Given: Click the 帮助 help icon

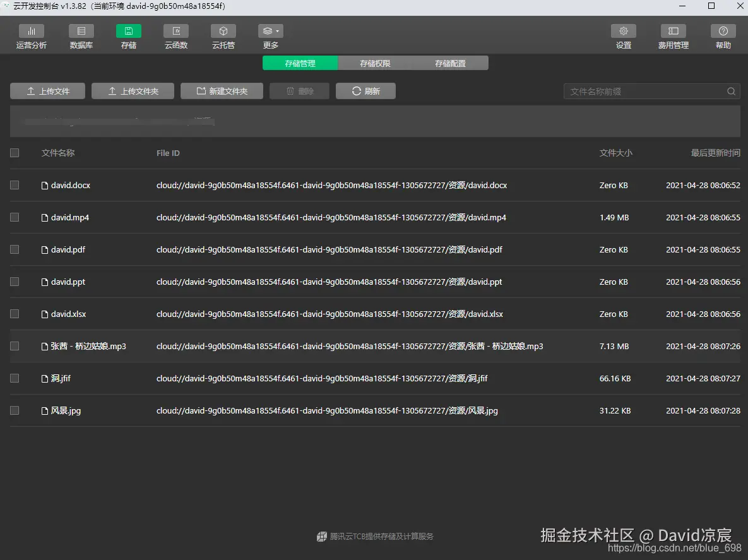Looking at the screenshot, I should [722, 36].
